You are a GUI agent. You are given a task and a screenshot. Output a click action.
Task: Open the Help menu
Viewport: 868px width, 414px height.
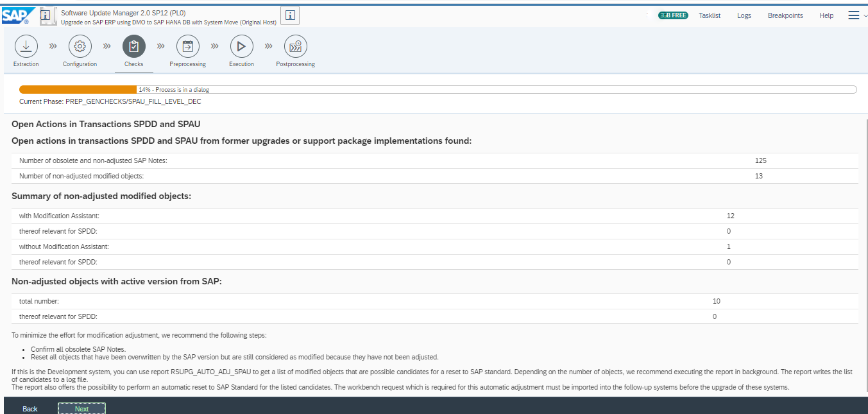pos(826,15)
